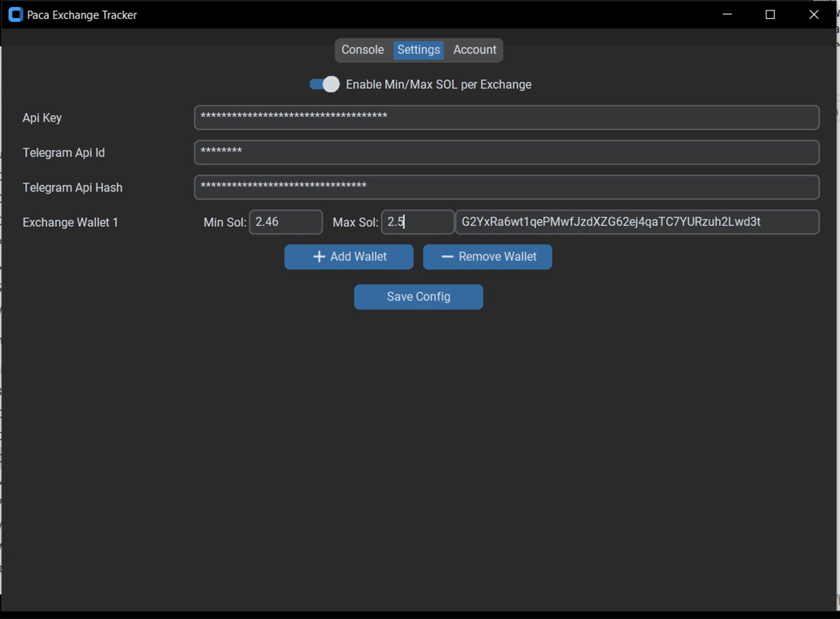Click the Api Key label
Screen dimensions: 840x619
[42, 118]
